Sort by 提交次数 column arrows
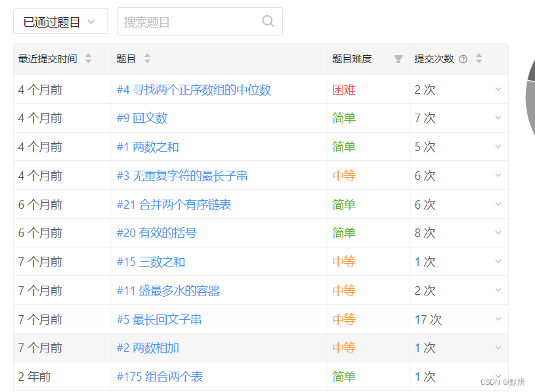535x392 pixels. pos(479,58)
